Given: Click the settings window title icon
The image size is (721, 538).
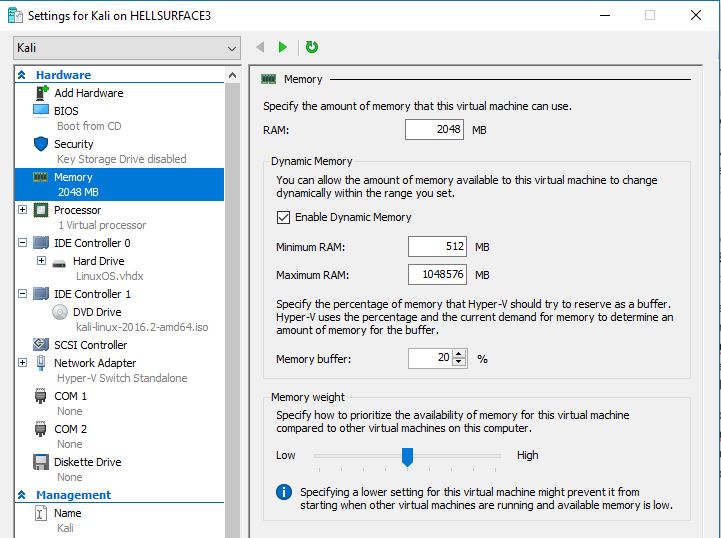Looking at the screenshot, I should [15, 15].
